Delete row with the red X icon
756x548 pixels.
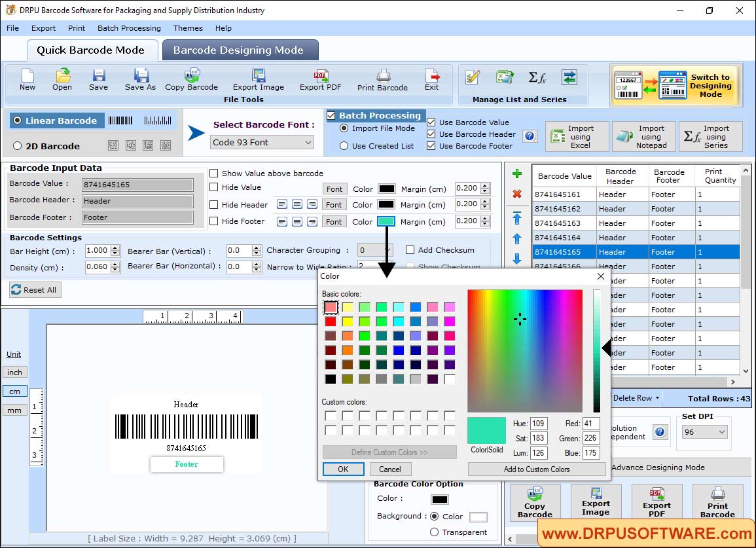tap(517, 194)
